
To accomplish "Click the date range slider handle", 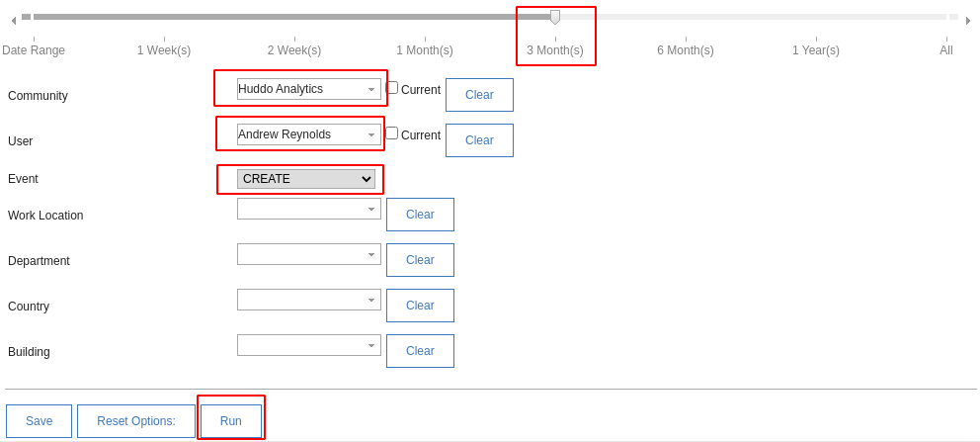I will pos(554,17).
